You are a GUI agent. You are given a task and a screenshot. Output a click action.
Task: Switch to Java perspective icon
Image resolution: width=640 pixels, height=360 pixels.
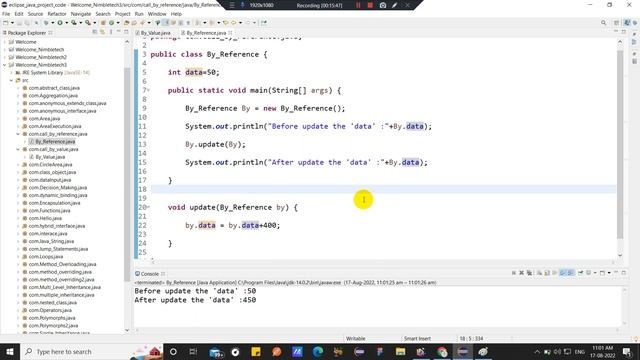[627, 23]
